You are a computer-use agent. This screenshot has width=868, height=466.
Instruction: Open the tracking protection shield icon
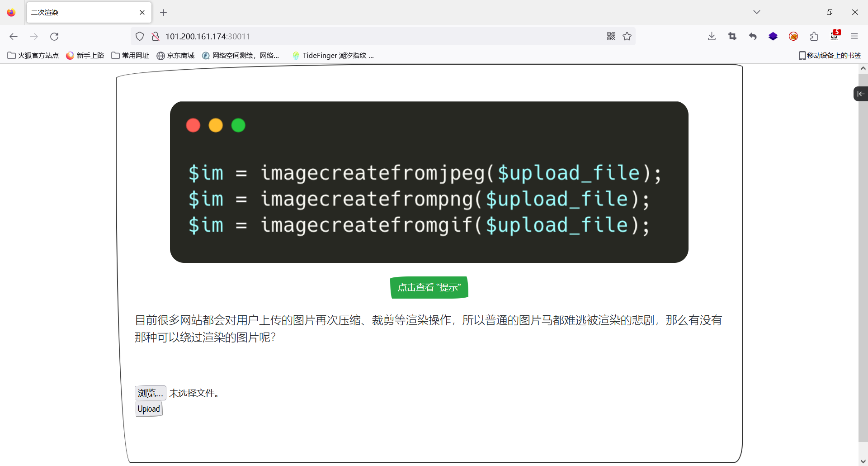tap(140, 36)
